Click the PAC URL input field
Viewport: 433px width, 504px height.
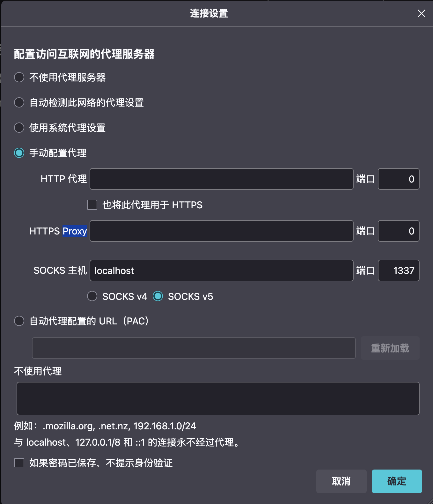point(194,348)
